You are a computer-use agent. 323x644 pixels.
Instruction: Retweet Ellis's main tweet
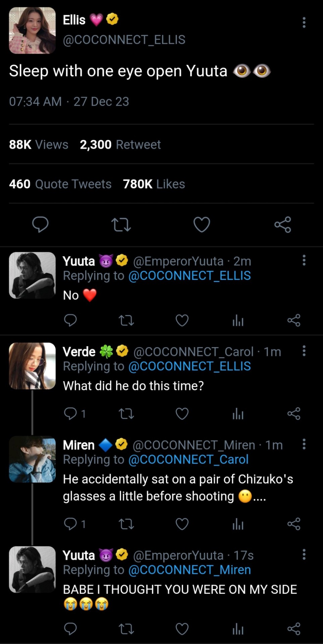121,224
